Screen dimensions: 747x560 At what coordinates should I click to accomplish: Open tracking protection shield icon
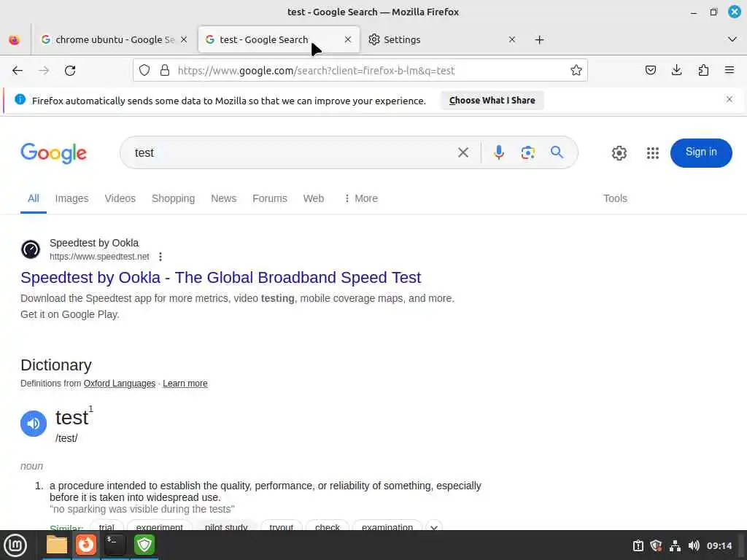[144, 71]
